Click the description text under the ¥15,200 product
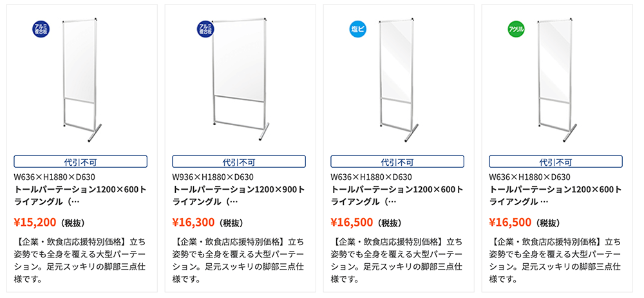Screen dimensions: 644x298 pos(79,260)
